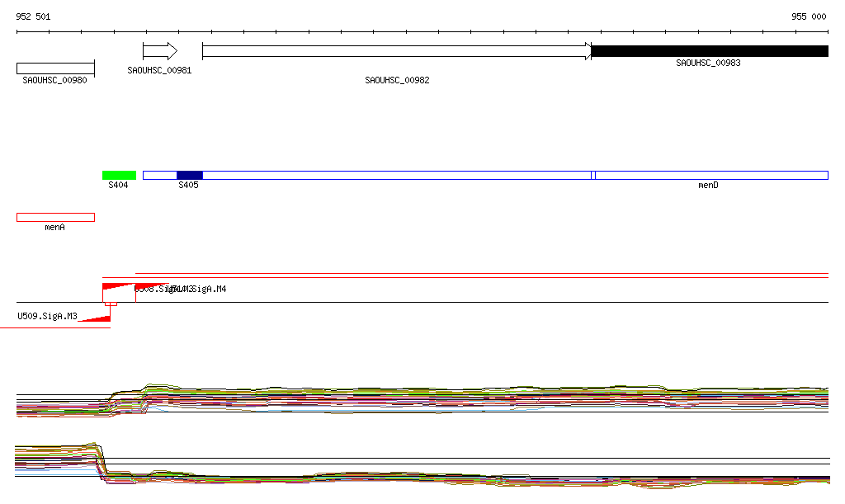845x504 pixels.
Task: Click the SAOUHSC_00983 text label
Action: click(708, 63)
